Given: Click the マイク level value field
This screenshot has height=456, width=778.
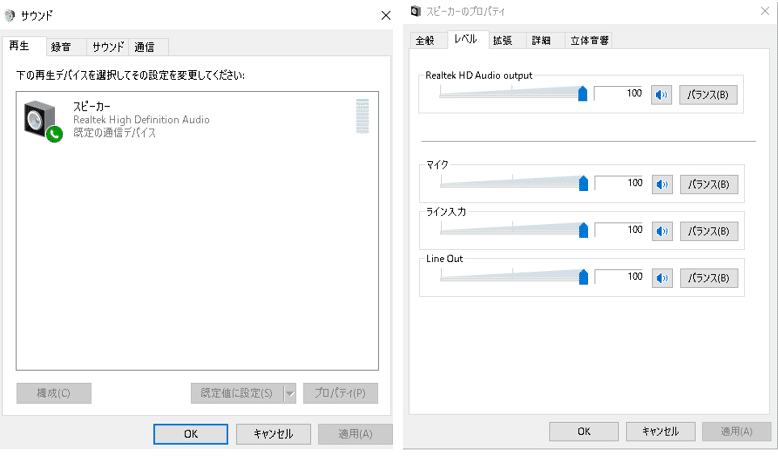Looking at the screenshot, I should [620, 183].
